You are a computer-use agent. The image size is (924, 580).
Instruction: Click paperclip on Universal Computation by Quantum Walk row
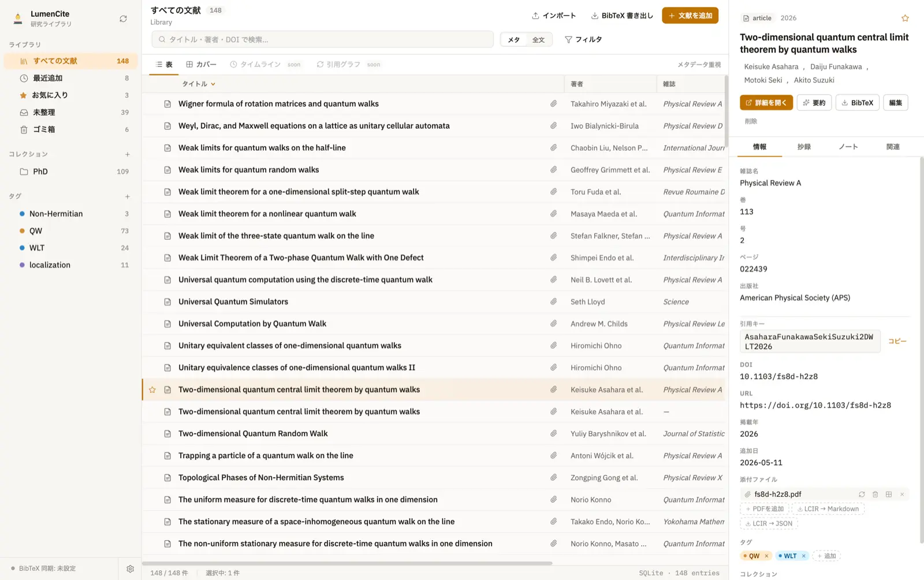click(553, 324)
